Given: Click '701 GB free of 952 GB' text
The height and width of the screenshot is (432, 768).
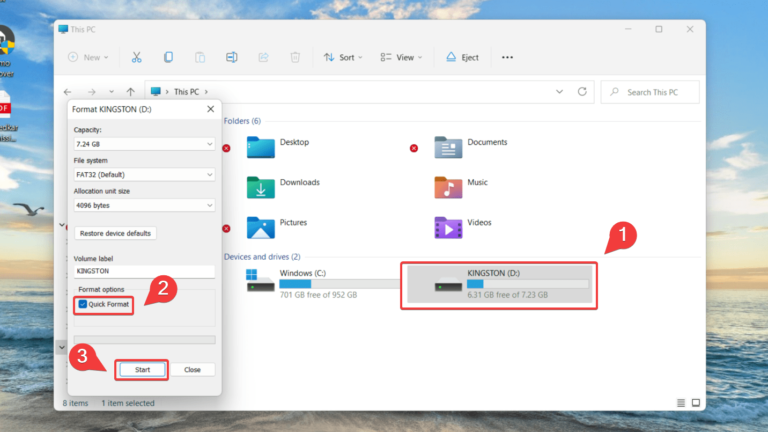Looking at the screenshot, I should (x=318, y=295).
